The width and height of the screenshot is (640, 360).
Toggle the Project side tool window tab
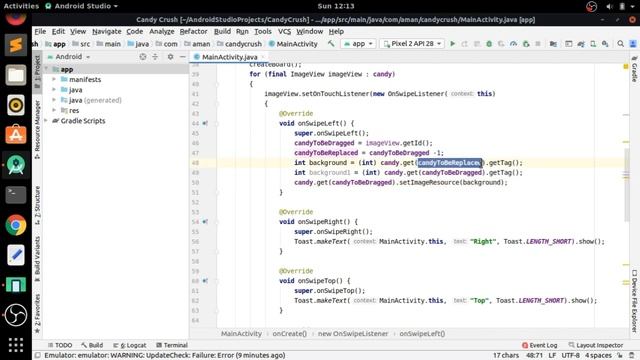[37, 71]
